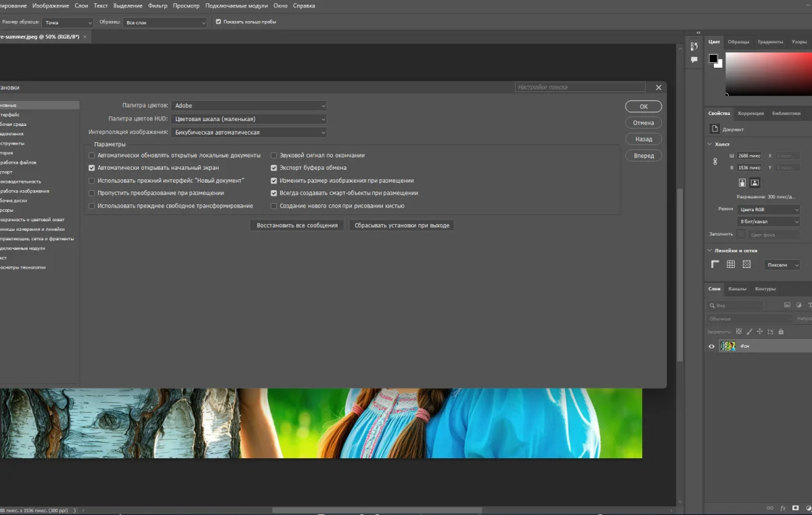Disable Автоматически открывать начальный экран checkbox

tap(92, 168)
